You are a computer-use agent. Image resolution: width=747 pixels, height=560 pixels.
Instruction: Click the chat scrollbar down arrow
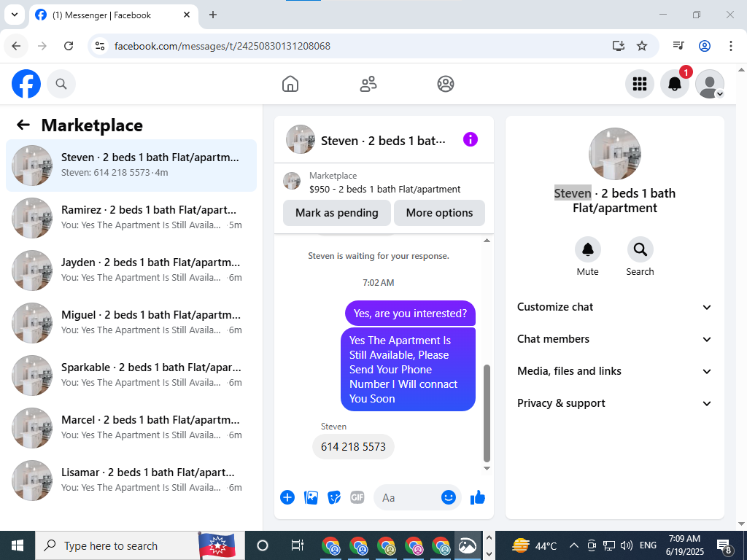[x=487, y=468]
